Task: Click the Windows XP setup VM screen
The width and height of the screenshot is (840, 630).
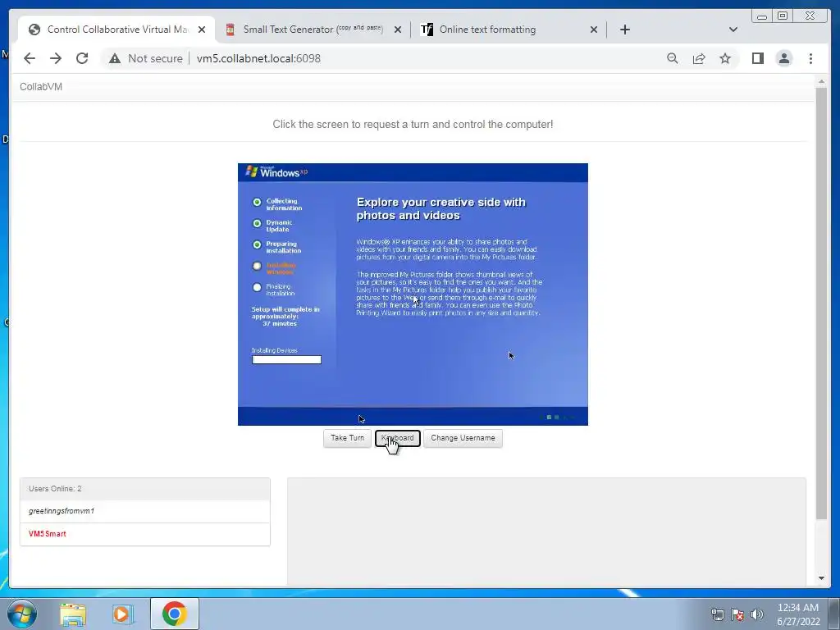Action: [x=413, y=294]
